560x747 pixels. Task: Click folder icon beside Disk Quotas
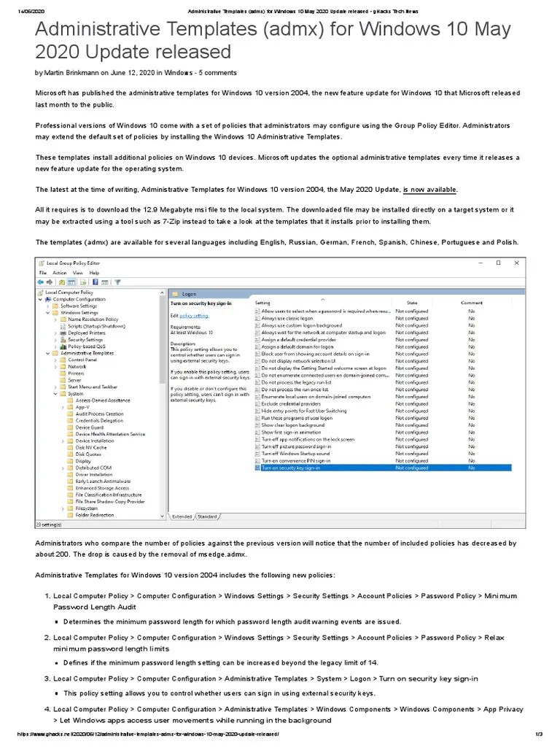pos(71,454)
